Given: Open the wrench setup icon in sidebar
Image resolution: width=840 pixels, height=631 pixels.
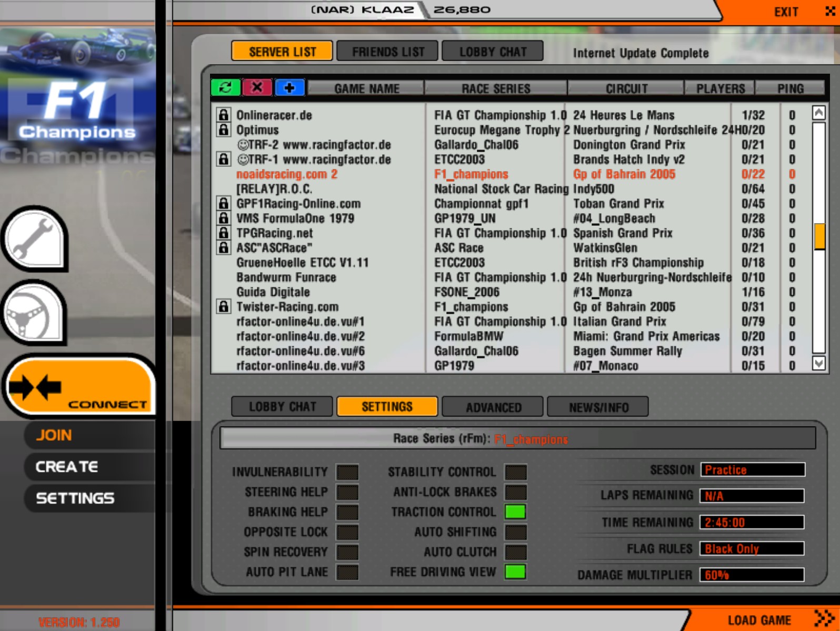Looking at the screenshot, I should pos(34,239).
